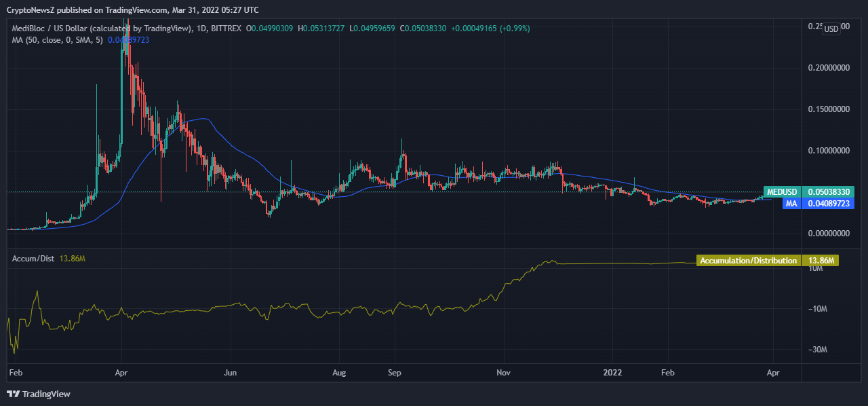Click the 0.20000000 price scale level
This screenshot has width=868, height=406.
pos(828,68)
